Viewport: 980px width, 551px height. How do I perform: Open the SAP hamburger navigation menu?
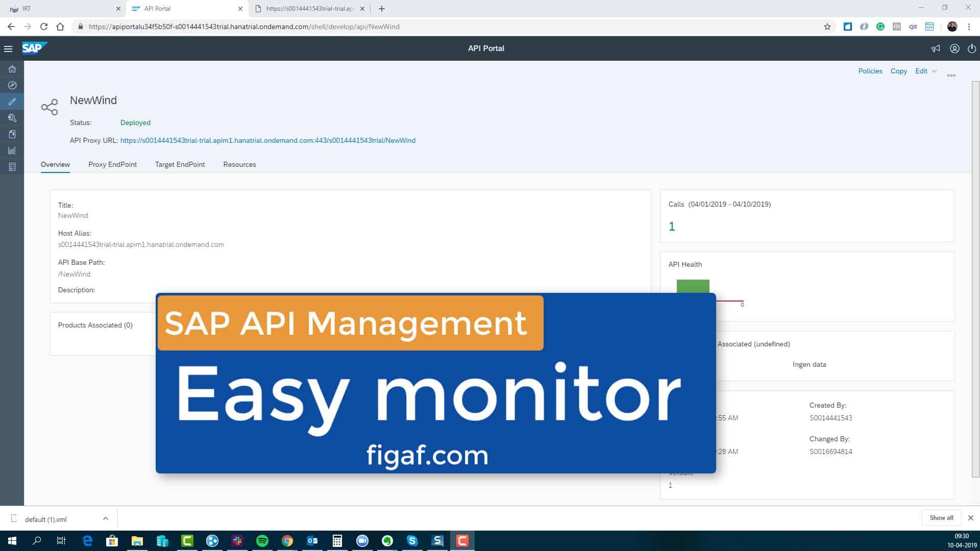(x=8, y=49)
